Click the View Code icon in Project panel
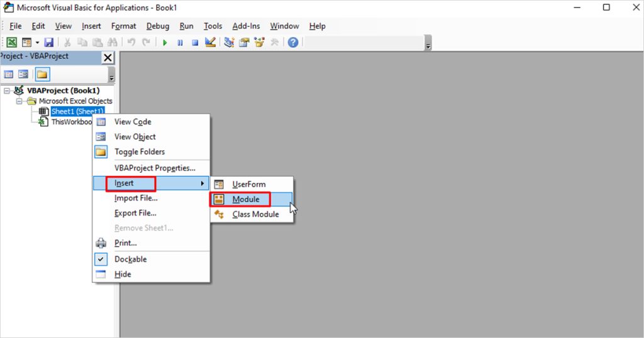Viewport: 644px width, 338px height. (x=9, y=74)
